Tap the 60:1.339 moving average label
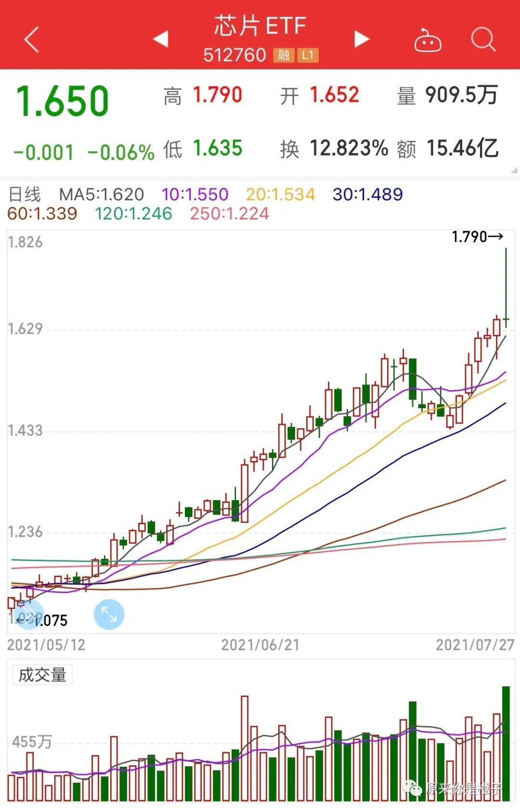Screen dimensions: 520x812 [x=42, y=214]
